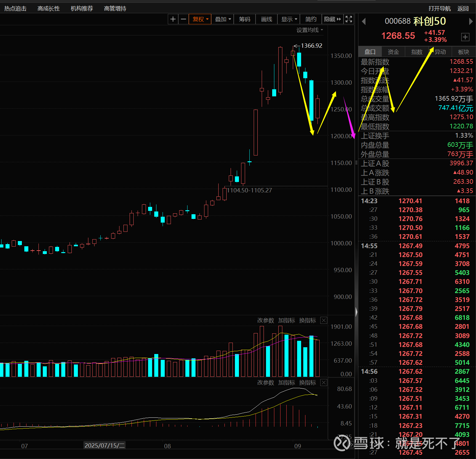Click 换指标 in the volume panel
Image resolution: width=476 pixels, height=459 pixels.
pyautogui.click(x=308, y=320)
